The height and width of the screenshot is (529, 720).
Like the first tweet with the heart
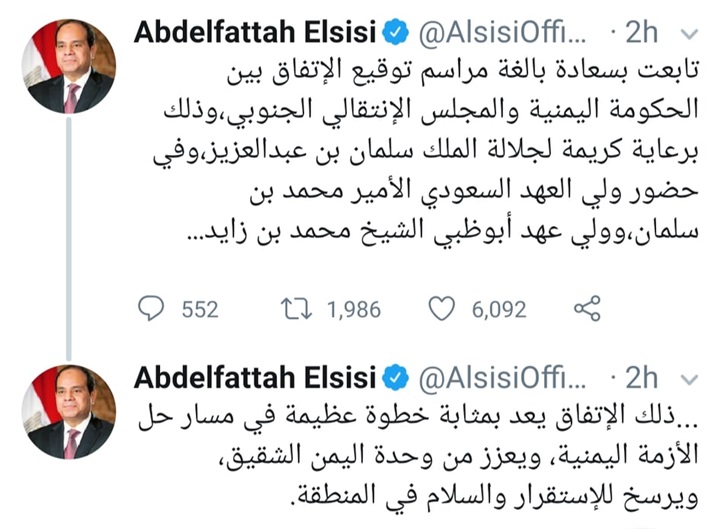pos(441,309)
